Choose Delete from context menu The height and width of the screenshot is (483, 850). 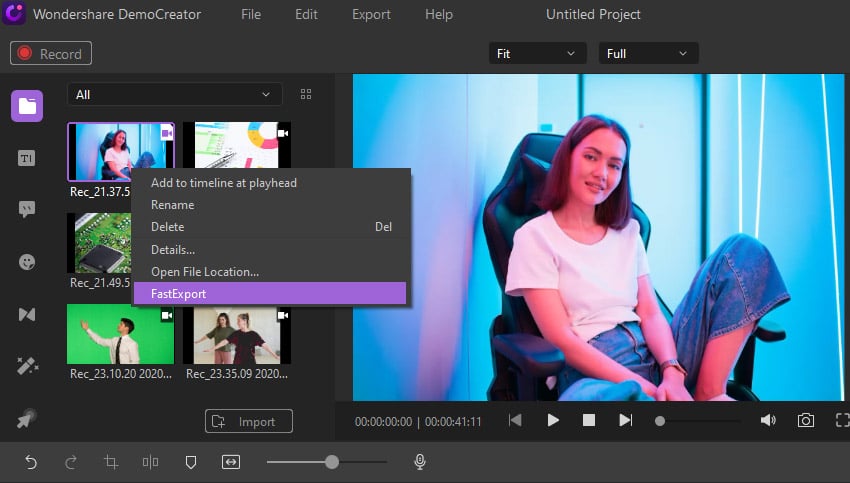click(x=269, y=227)
